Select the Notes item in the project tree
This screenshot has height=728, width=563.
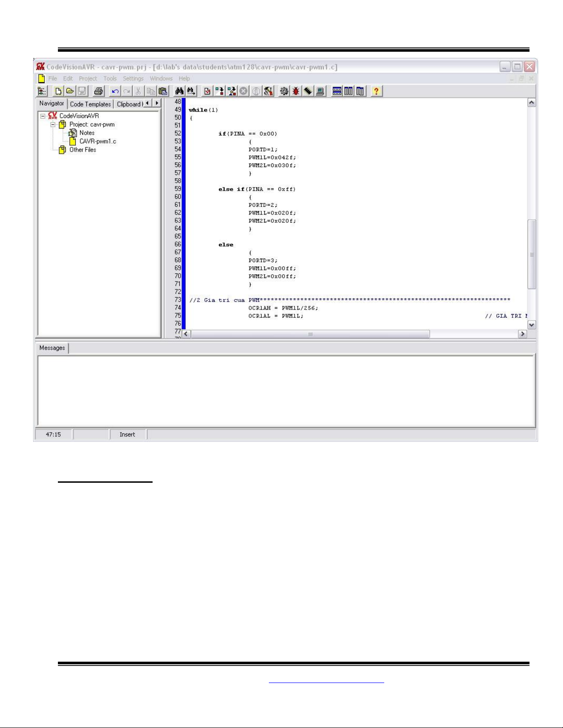coord(87,133)
